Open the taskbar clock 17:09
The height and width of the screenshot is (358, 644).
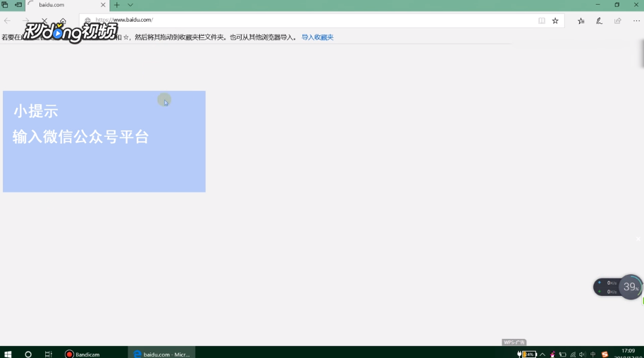628,352
